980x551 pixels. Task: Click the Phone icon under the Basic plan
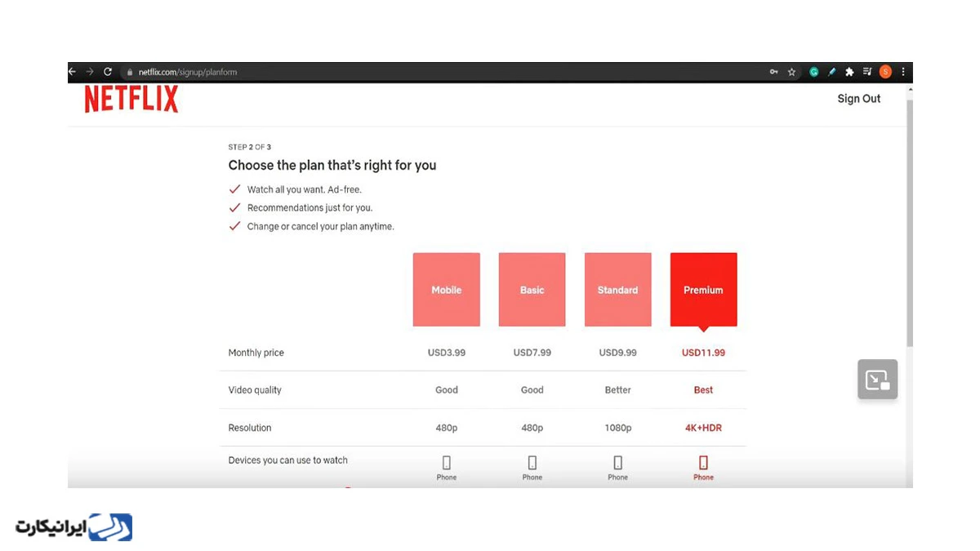(x=532, y=463)
